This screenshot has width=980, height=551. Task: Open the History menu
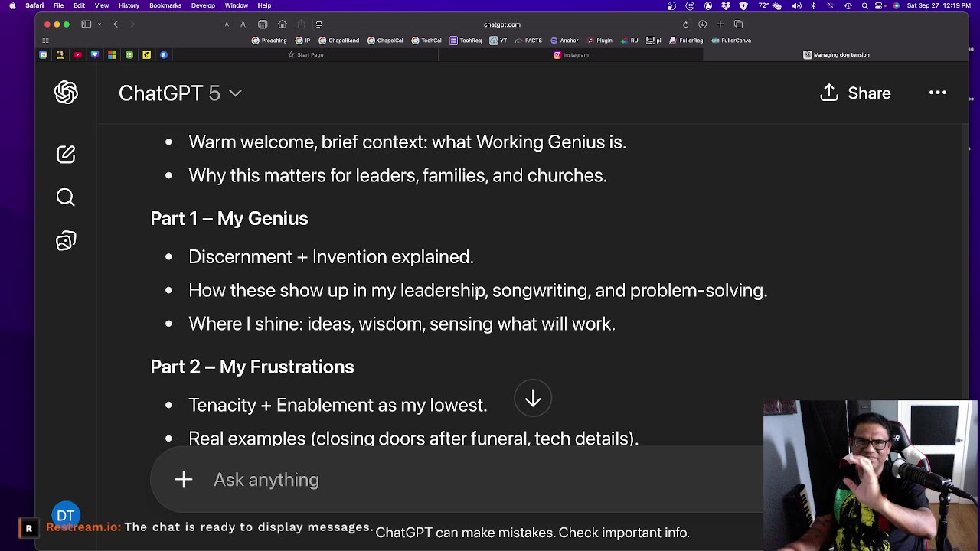129,5
